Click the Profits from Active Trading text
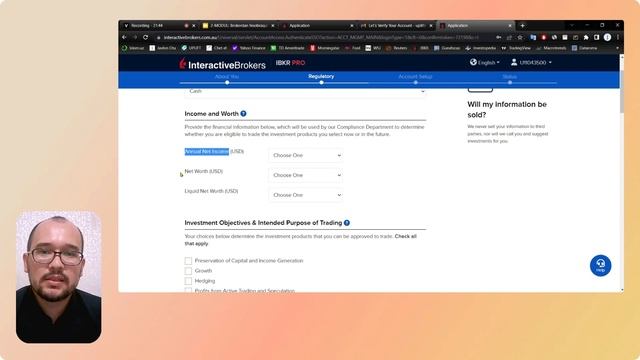The image size is (640, 360). pyautogui.click(x=244, y=291)
